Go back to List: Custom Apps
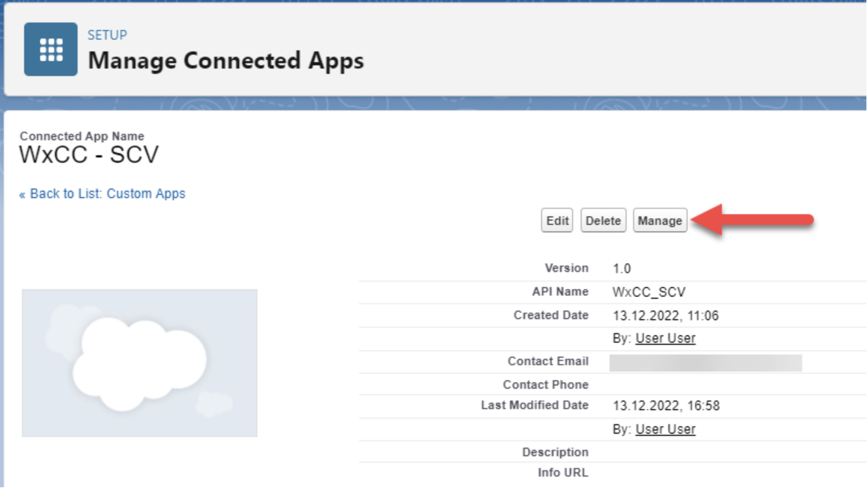The image size is (868, 498). click(102, 193)
